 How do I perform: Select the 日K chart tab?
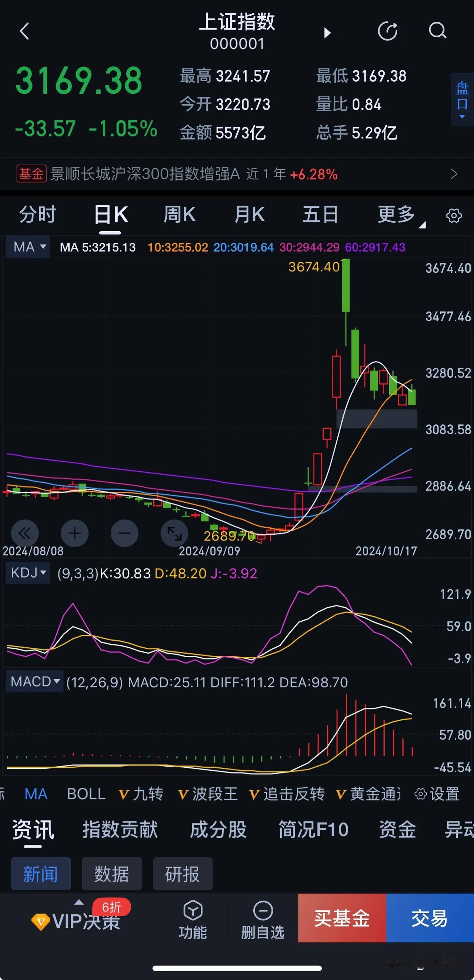click(x=111, y=215)
